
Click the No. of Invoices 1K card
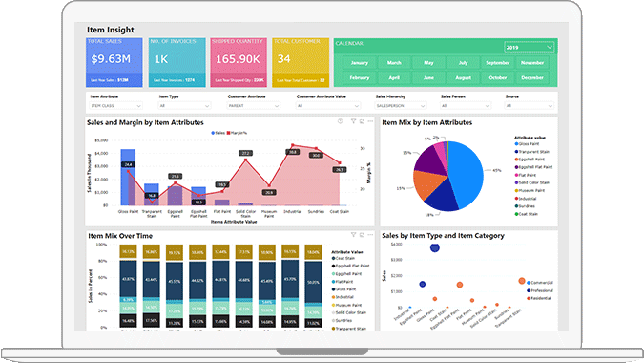pos(177,62)
